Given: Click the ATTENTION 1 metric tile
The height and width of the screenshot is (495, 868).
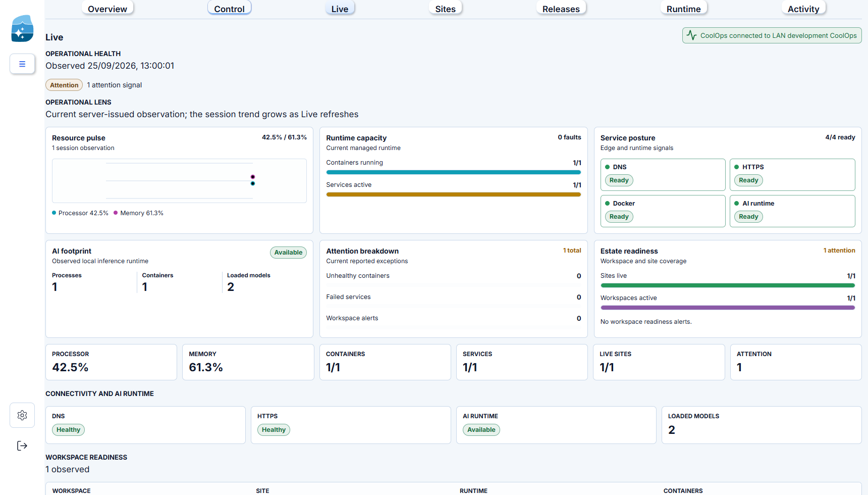Looking at the screenshot, I should pyautogui.click(x=796, y=362).
